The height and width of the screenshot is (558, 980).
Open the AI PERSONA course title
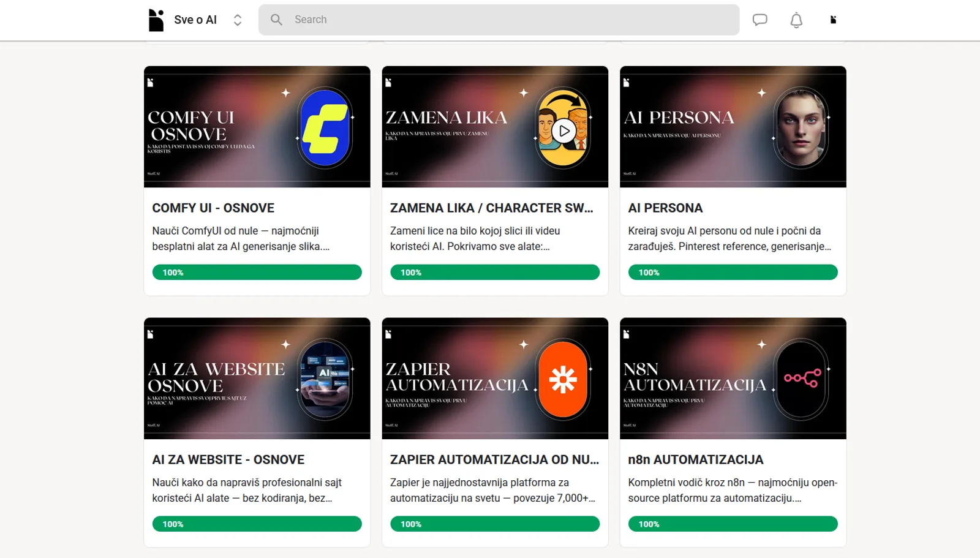665,208
